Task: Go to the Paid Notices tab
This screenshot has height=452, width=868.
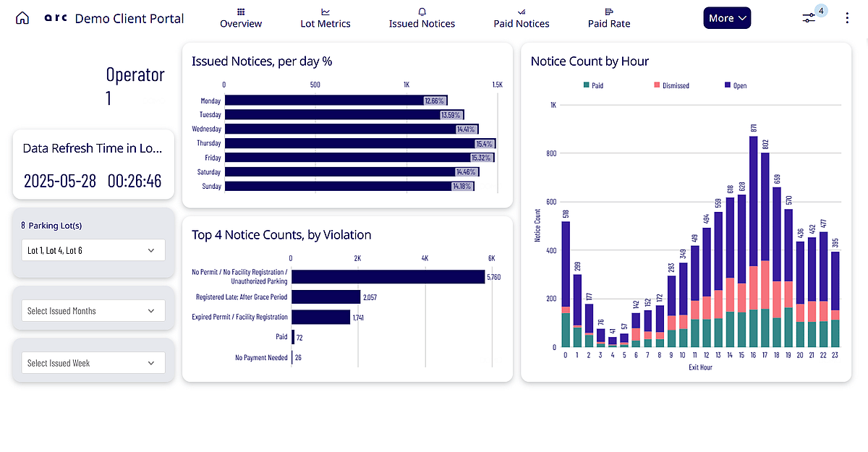Action: [522, 24]
